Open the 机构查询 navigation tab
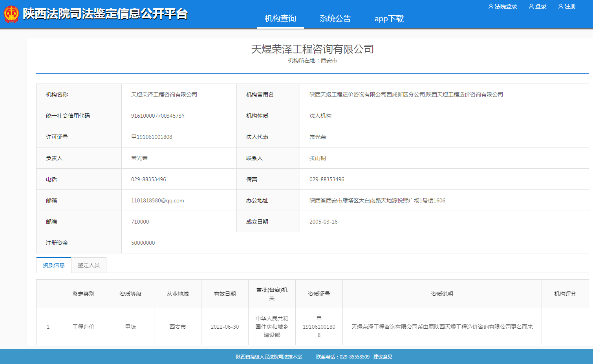 [x=280, y=18]
